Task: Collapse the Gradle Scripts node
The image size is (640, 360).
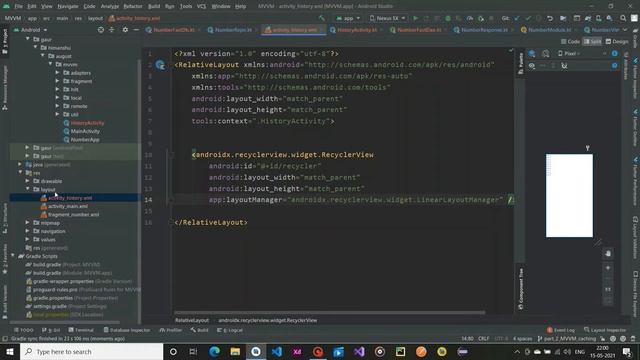Action: [13, 256]
